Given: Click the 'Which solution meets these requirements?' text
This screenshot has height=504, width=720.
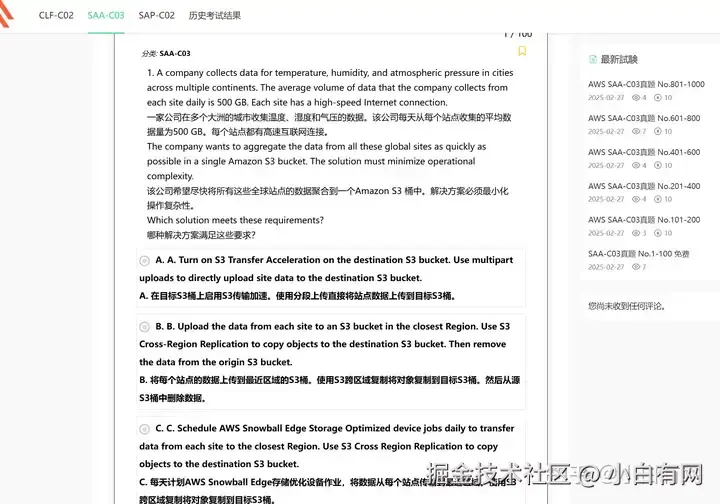Looking at the screenshot, I should [235, 220].
